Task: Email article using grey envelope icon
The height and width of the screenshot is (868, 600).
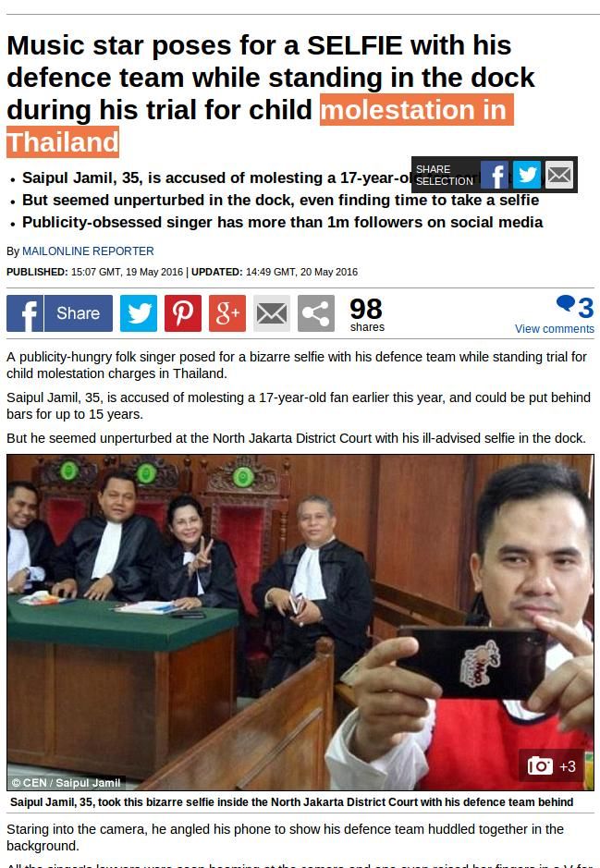Action: pyautogui.click(x=271, y=313)
